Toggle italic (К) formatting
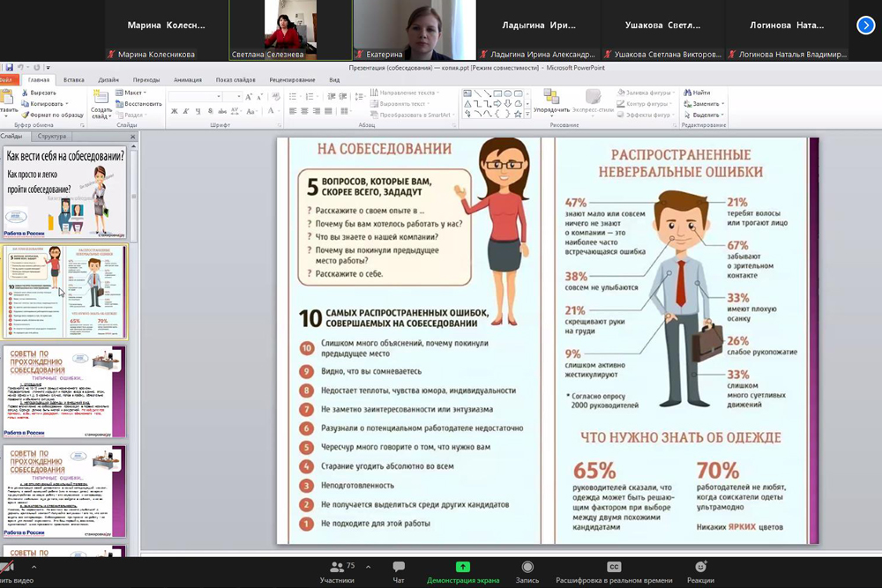This screenshot has width=882, height=588. [x=186, y=111]
